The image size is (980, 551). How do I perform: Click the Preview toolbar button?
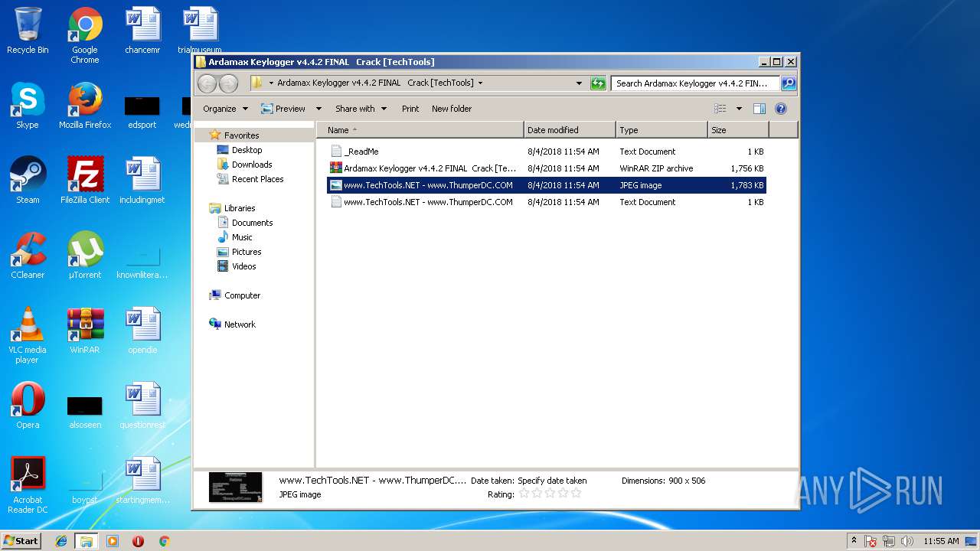pos(283,109)
